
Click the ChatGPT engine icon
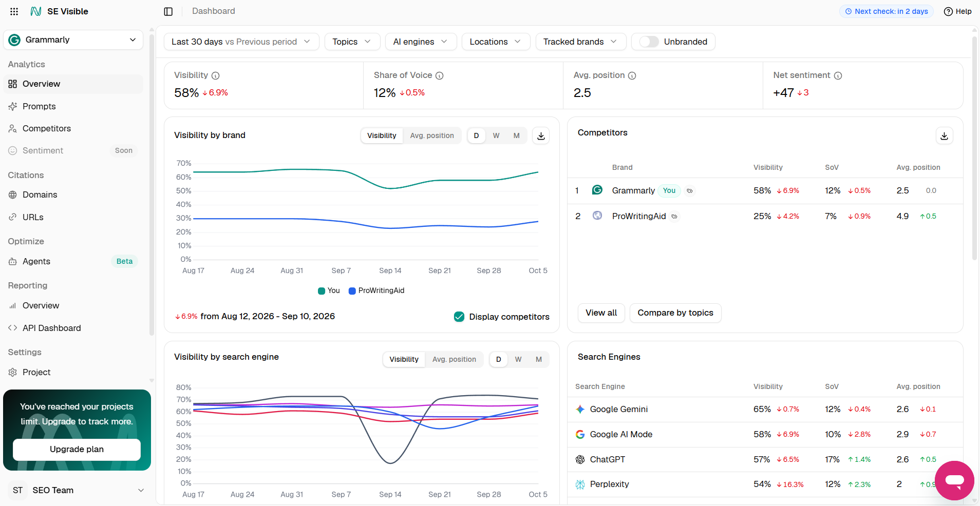coord(580,459)
